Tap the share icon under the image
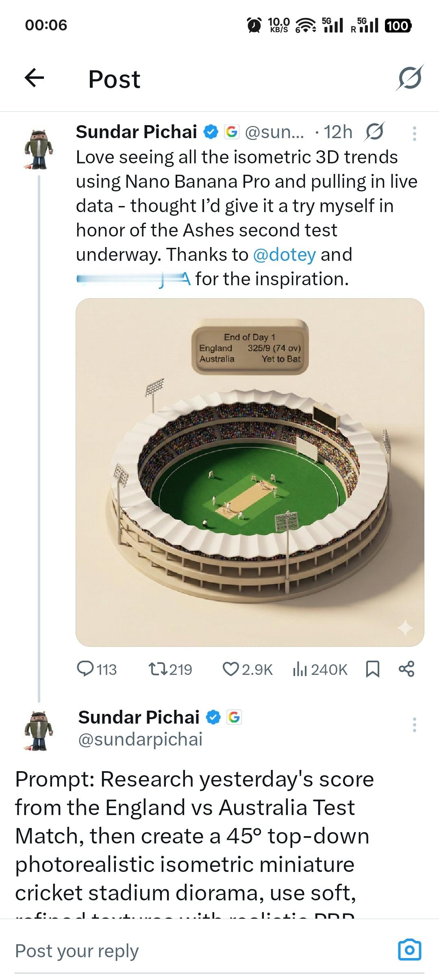 pos(406,669)
